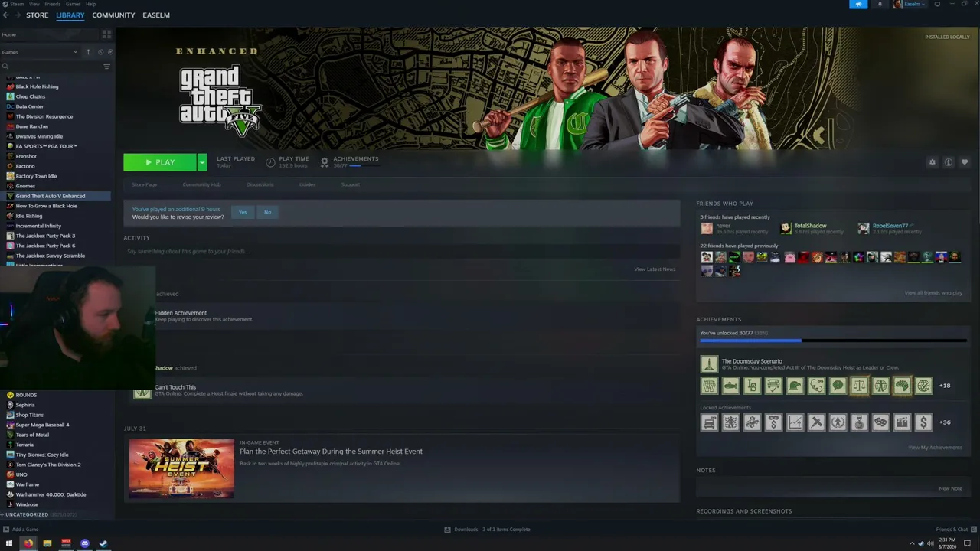This screenshot has height=551, width=980.
Task: Expand the Play button options arrow
Action: point(202,162)
